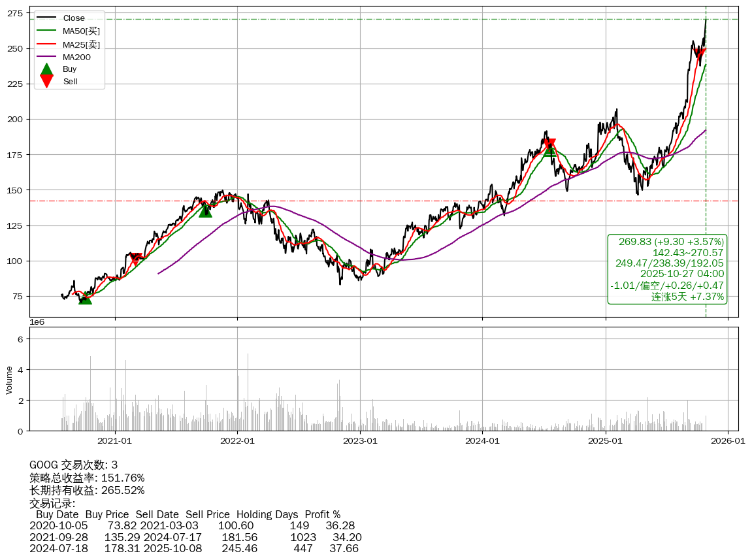The width and height of the screenshot is (752, 560).
Task: Select the first Buy marker near October 2020
Action: [85, 298]
